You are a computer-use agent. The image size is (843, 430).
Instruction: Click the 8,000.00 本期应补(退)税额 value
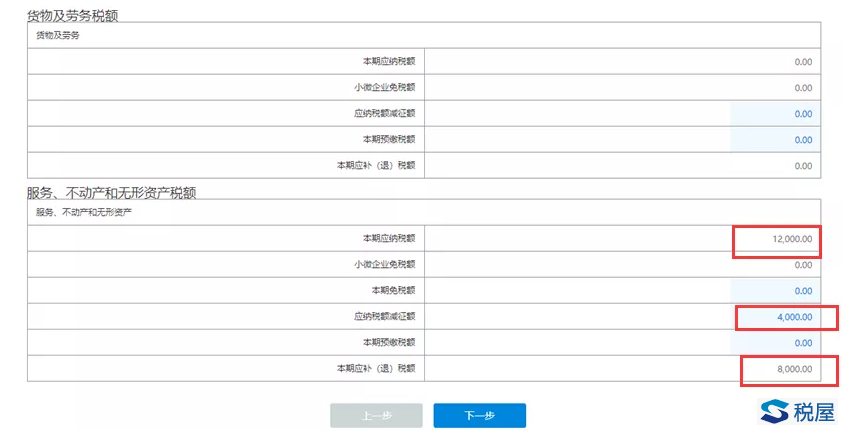click(x=794, y=369)
